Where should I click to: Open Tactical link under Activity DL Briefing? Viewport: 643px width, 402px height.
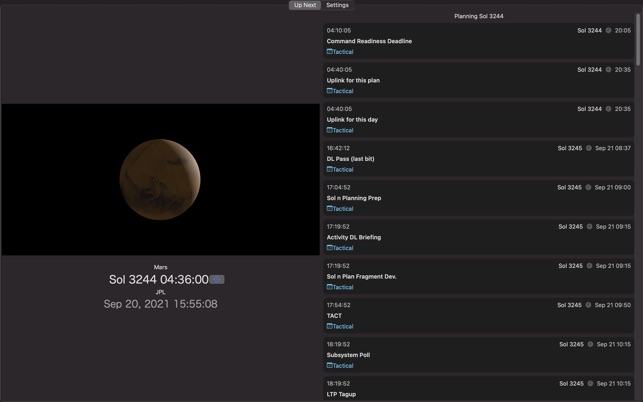(340, 248)
